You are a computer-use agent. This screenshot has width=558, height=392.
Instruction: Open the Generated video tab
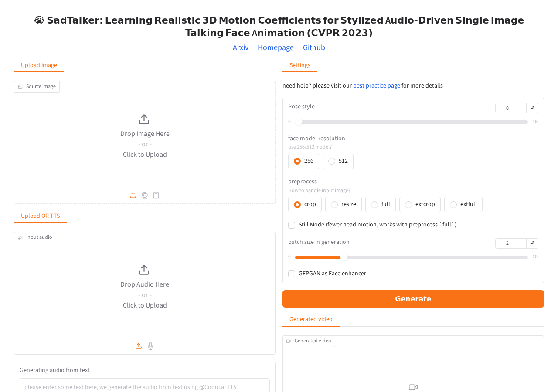coord(311,319)
